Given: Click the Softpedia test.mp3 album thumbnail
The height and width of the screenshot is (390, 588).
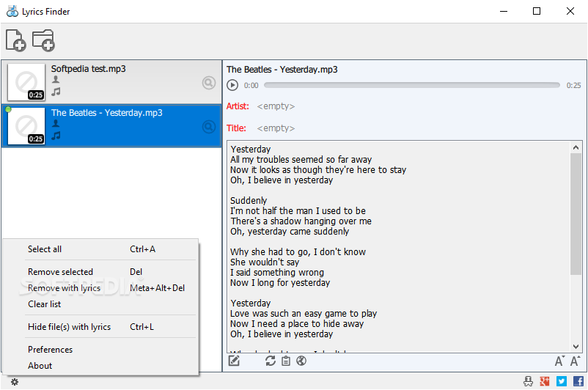Looking at the screenshot, I should coord(26,82).
